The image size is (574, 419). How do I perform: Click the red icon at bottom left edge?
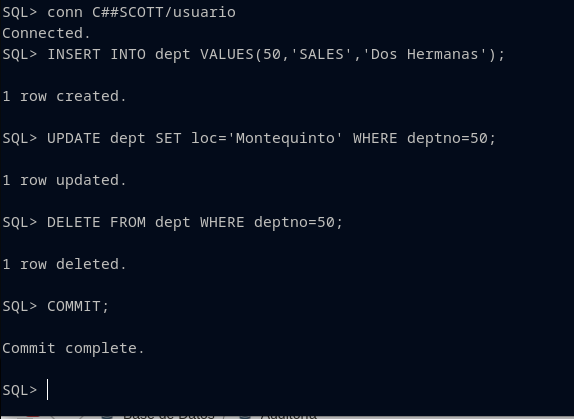[32, 417]
